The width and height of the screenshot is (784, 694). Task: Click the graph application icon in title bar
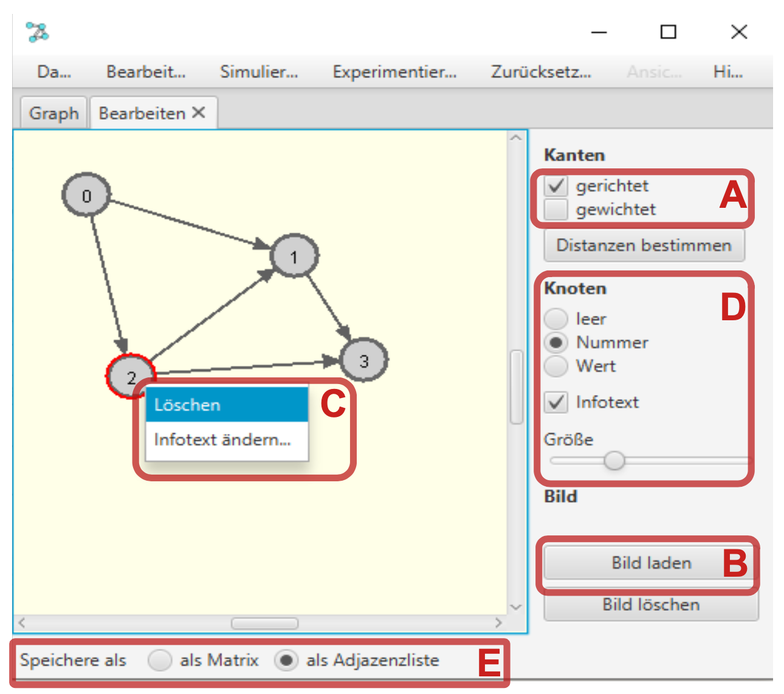pyautogui.click(x=38, y=32)
